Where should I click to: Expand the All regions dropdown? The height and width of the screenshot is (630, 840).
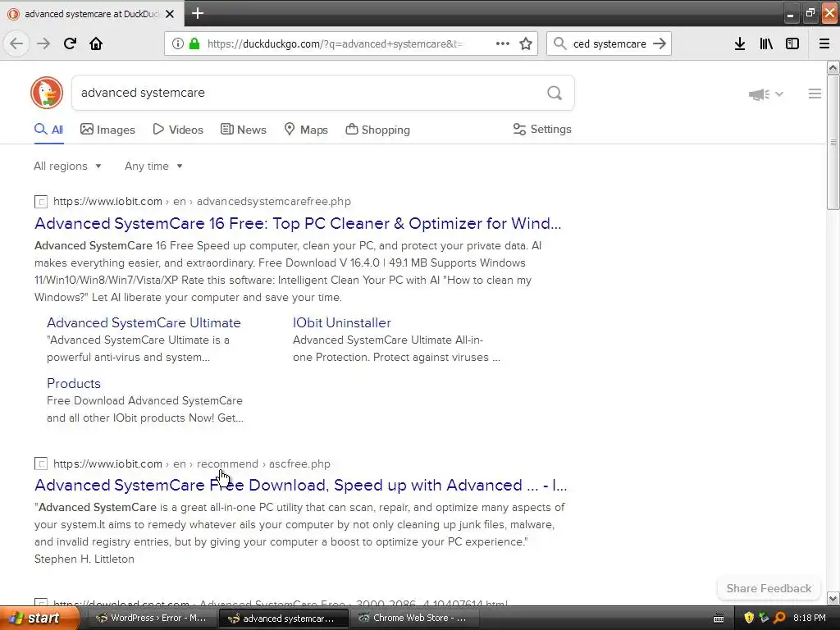(67, 166)
